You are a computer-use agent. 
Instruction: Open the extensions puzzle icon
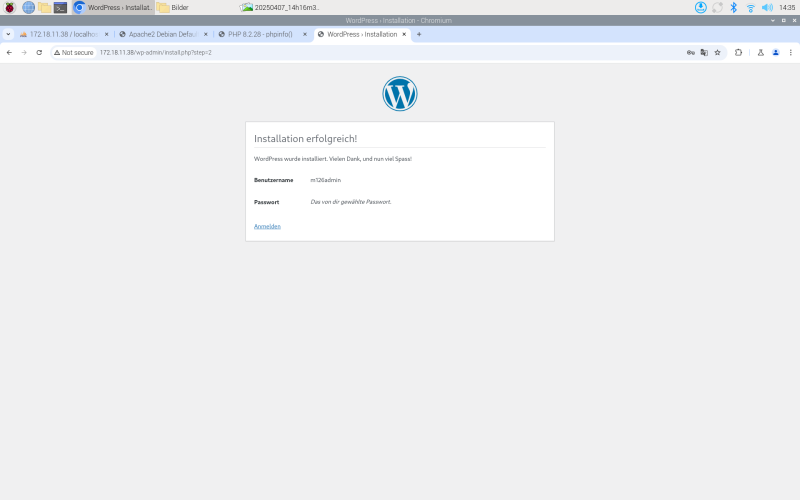[x=738, y=53]
